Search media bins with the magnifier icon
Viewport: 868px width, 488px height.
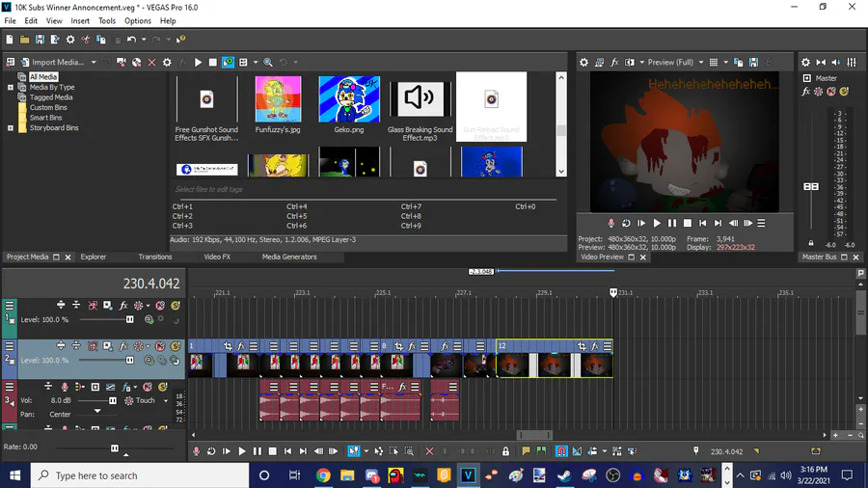coord(268,63)
